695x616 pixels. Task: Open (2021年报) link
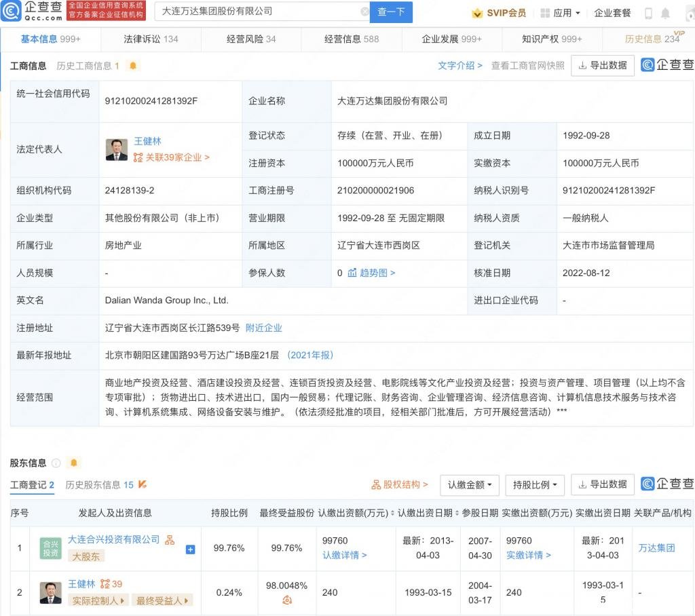310,355
